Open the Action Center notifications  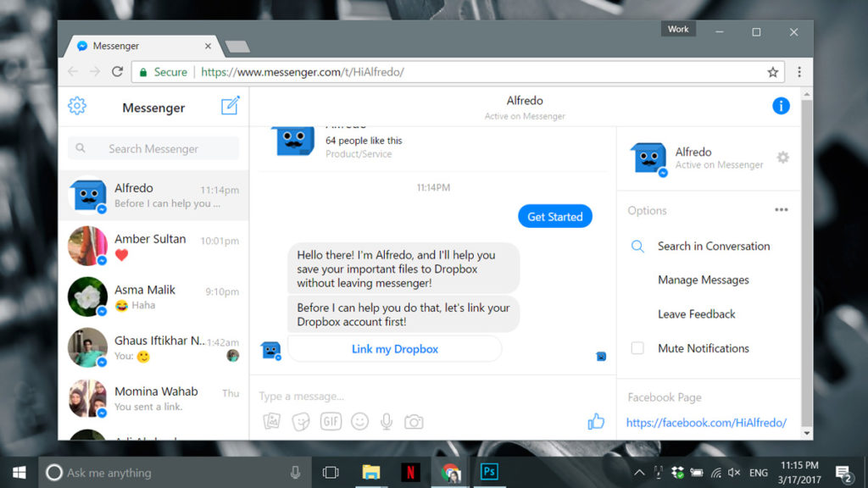843,473
